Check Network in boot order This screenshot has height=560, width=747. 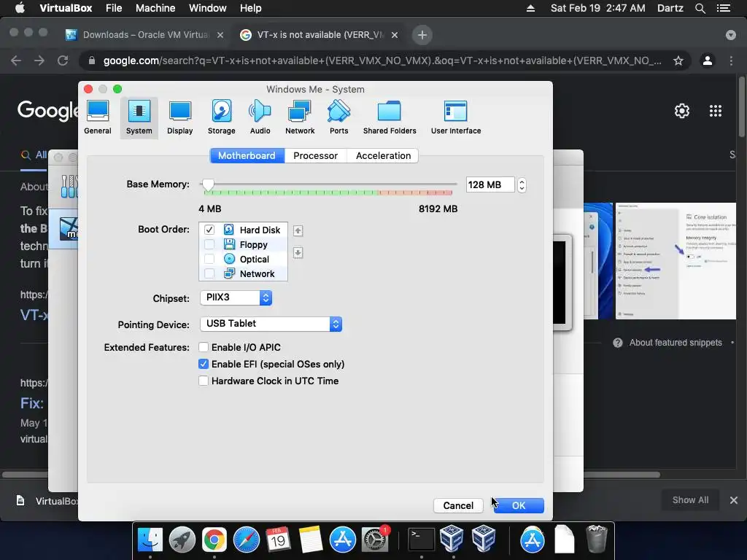click(x=209, y=273)
